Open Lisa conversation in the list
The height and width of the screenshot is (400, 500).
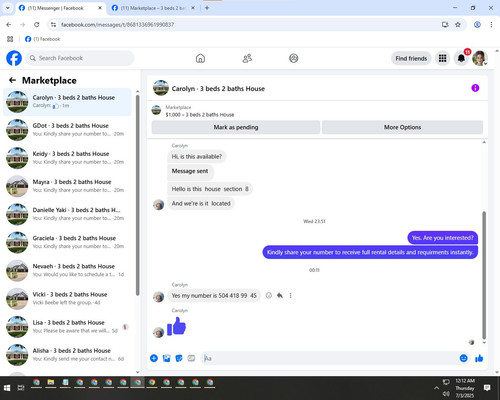click(x=67, y=327)
